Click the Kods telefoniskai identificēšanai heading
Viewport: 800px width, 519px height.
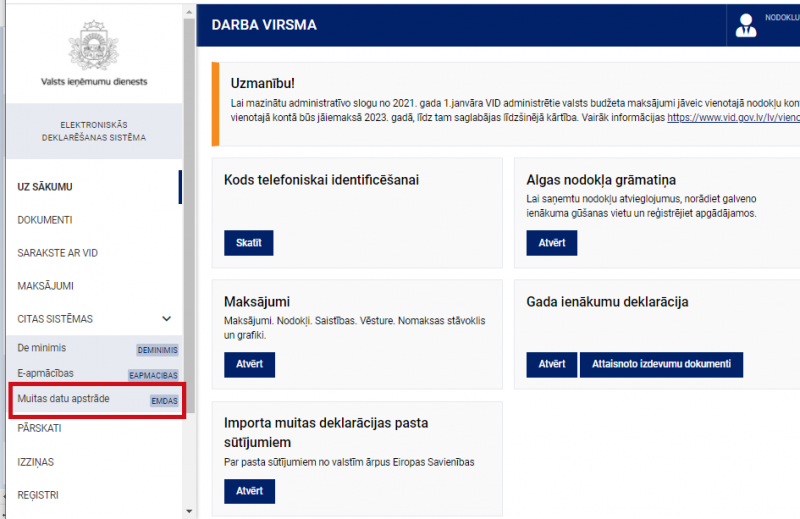[x=321, y=180]
